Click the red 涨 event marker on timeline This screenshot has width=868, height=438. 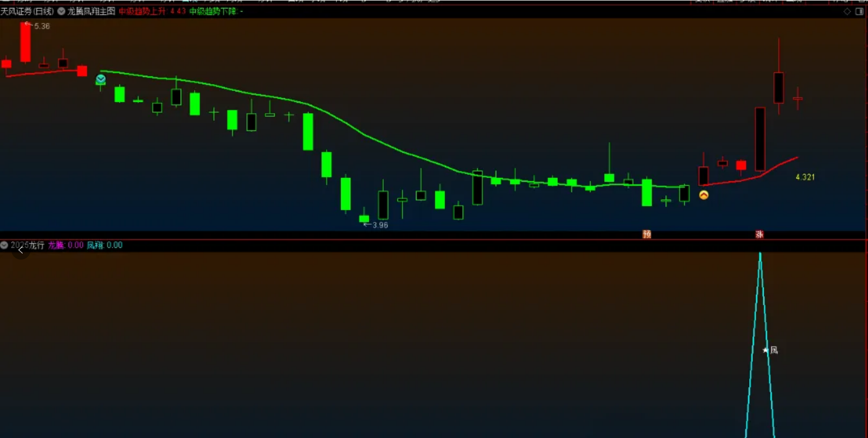coord(759,234)
